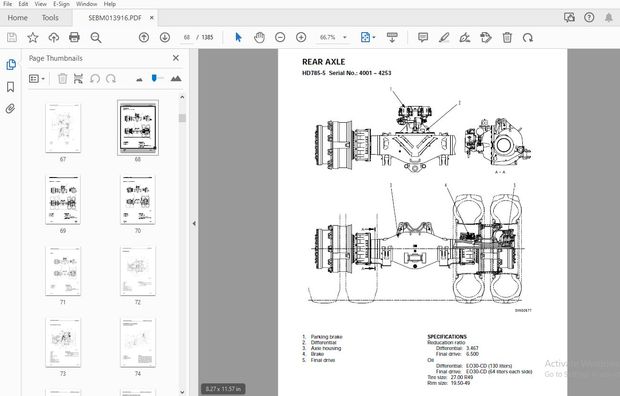Click the thumbnail panel page layout icon
This screenshot has height=396, width=620.
[78, 79]
